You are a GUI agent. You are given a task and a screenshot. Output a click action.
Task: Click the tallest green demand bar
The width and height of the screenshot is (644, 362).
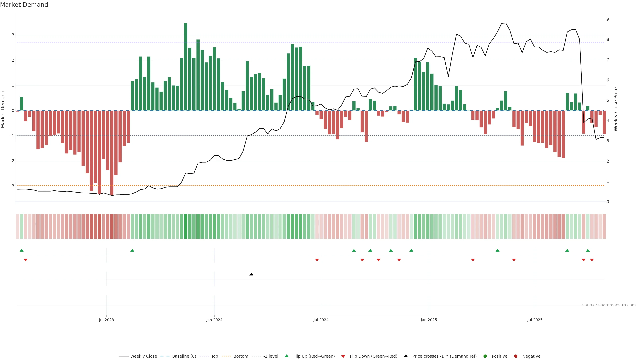pyautogui.click(x=185, y=67)
